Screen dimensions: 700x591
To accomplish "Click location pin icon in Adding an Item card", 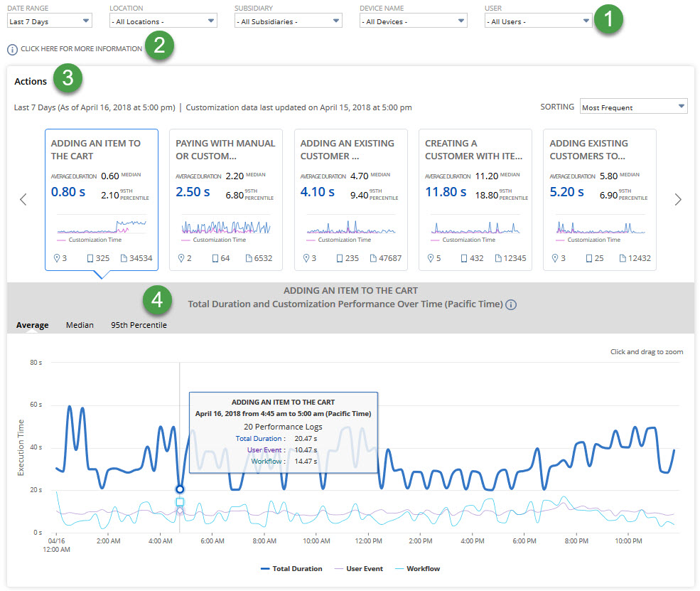I will (57, 258).
